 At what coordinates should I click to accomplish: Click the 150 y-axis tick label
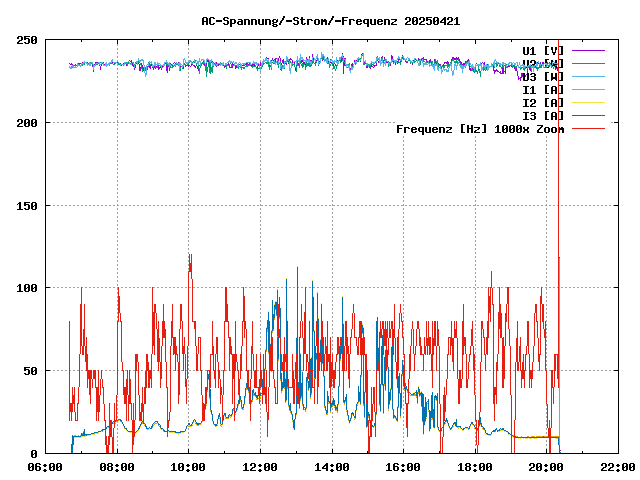27,205
